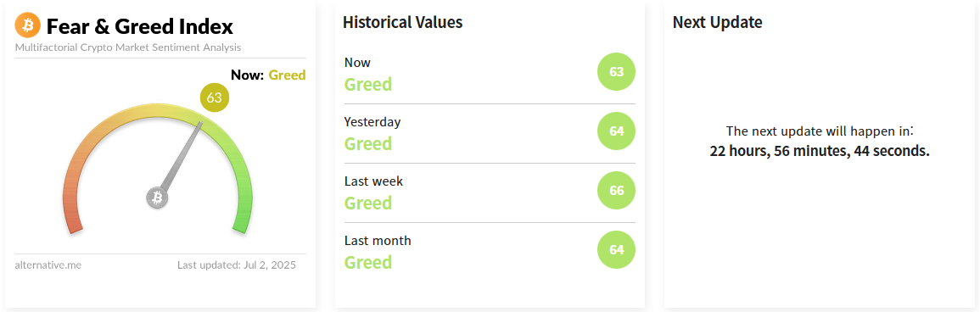Click the Last month circle showing 64
The width and height of the screenshot is (980, 312).
click(616, 249)
